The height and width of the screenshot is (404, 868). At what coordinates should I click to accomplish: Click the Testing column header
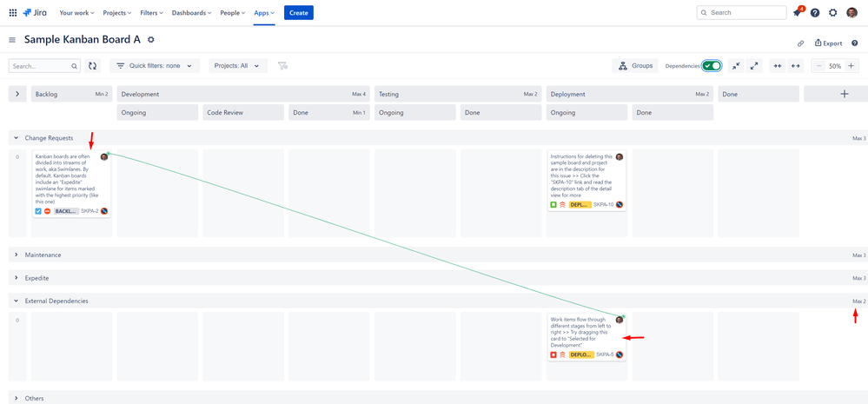[x=456, y=94]
